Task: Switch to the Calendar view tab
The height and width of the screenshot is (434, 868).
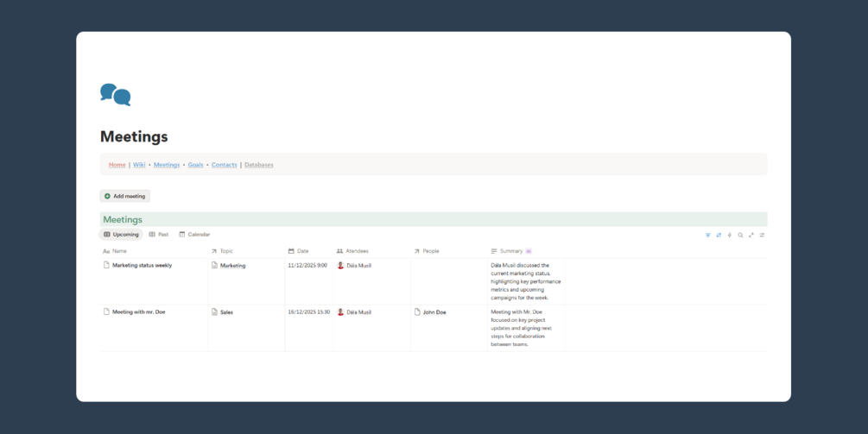Action: click(194, 235)
